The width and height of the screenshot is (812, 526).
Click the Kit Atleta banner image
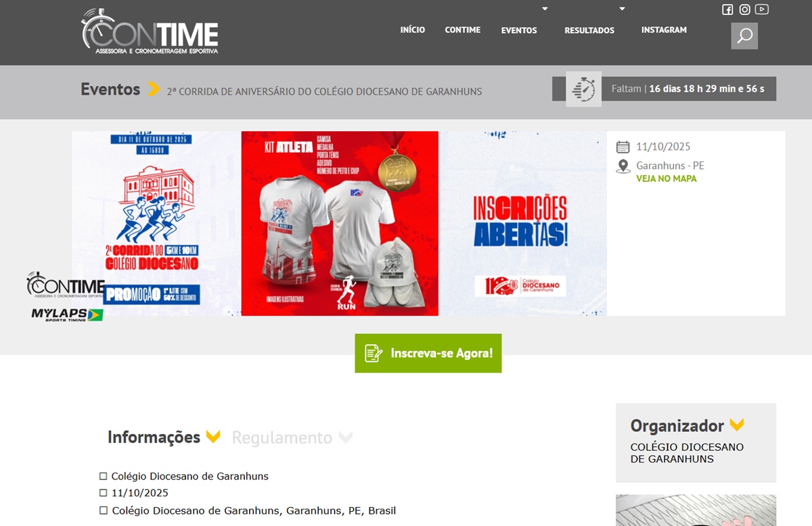(x=340, y=223)
